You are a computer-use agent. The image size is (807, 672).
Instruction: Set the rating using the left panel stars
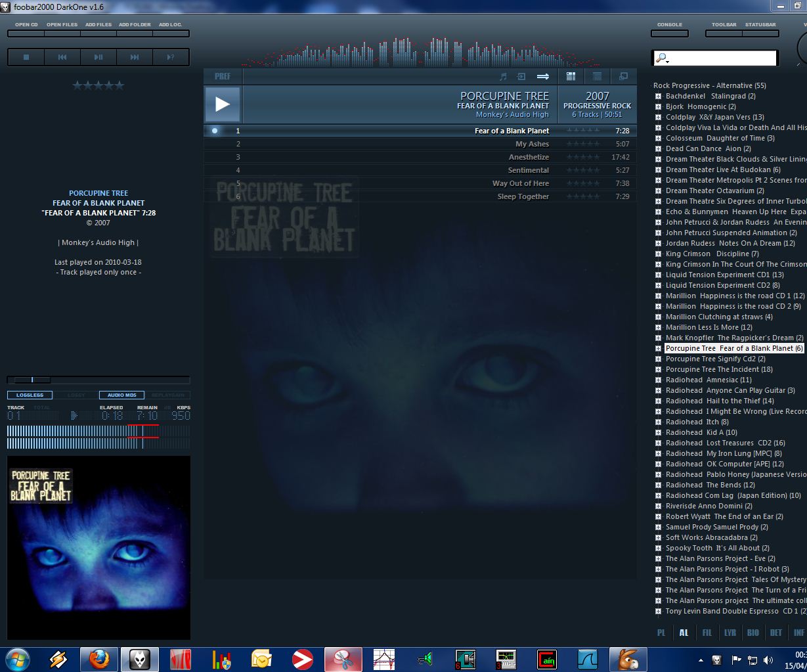(98, 85)
